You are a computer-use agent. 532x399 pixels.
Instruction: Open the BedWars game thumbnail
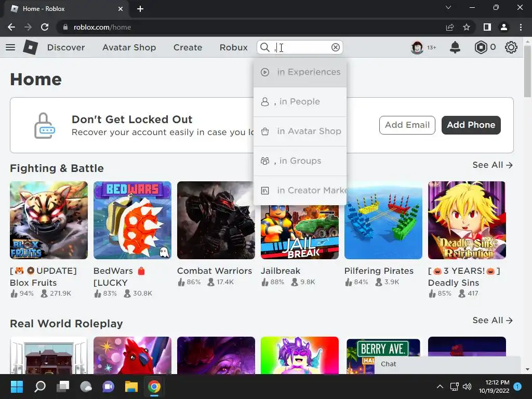(132, 220)
